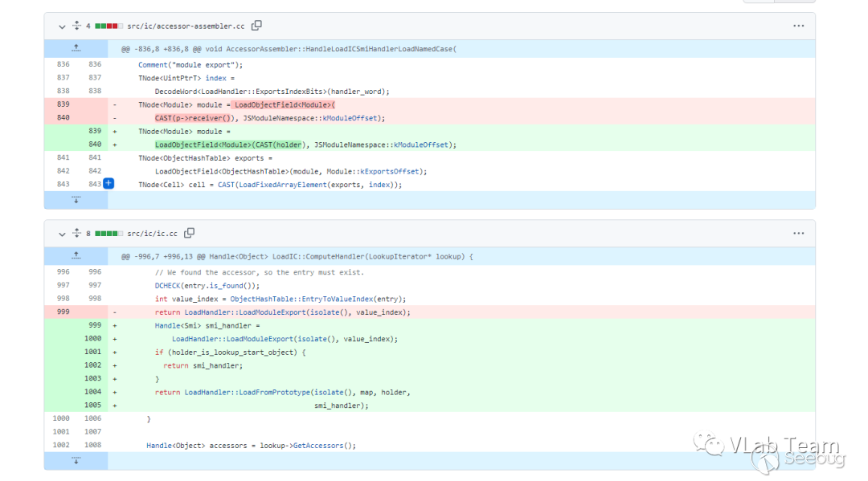Expand all lines icon for ic.cc

pos(77,234)
